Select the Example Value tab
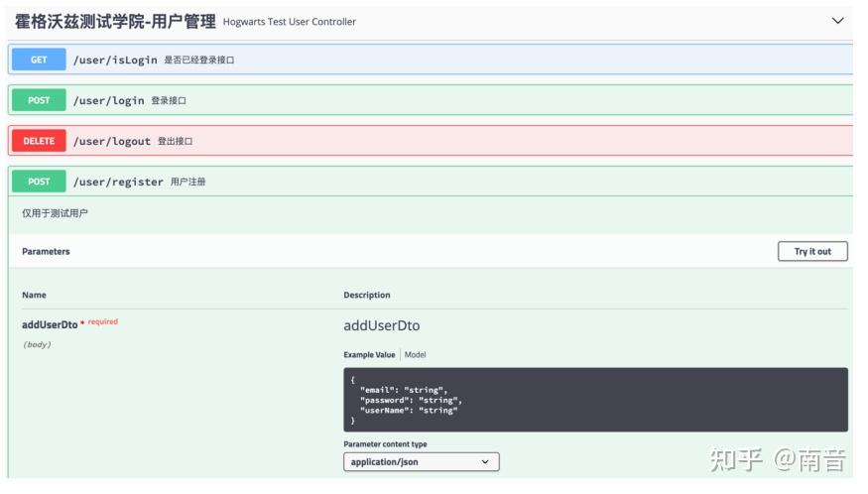Image resolution: width=868 pixels, height=494 pixels. pyautogui.click(x=369, y=354)
